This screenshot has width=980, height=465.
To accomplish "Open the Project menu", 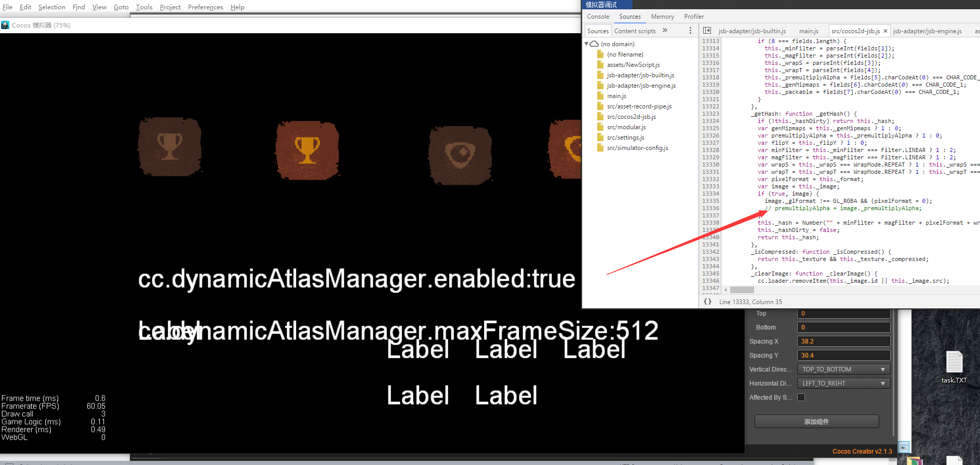I will (170, 7).
